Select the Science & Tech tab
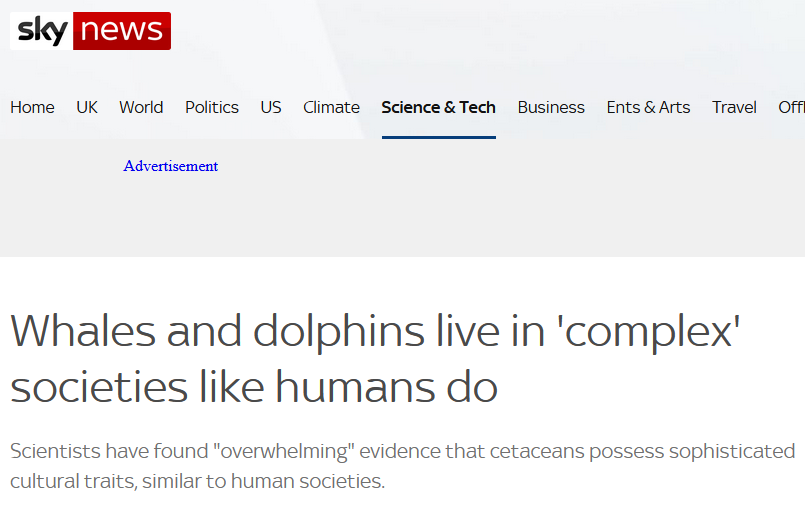This screenshot has width=805, height=505. tap(438, 107)
